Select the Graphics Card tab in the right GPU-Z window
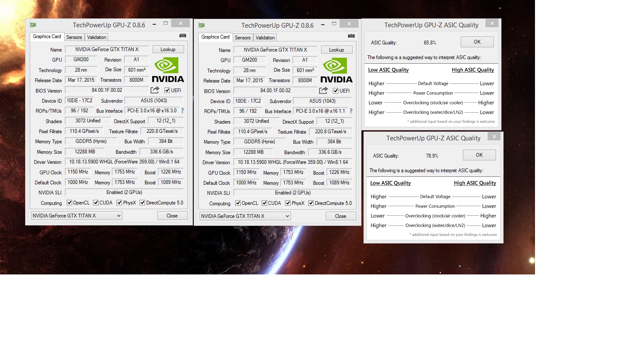The height and width of the screenshot is (362, 644). point(216,37)
